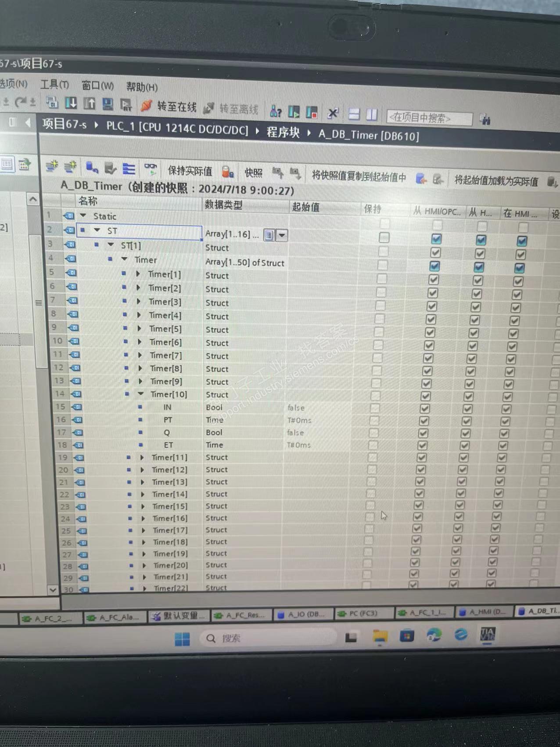Open Windows Start menu

click(182, 639)
